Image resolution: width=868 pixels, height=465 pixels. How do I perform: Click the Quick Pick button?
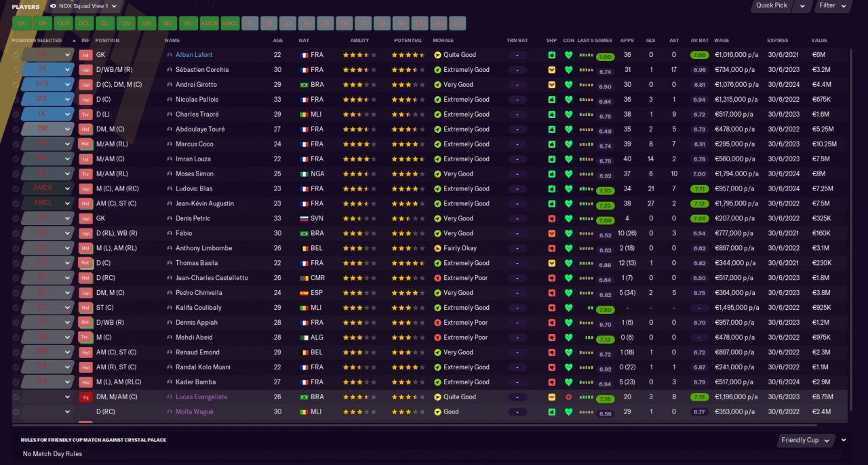click(772, 5)
